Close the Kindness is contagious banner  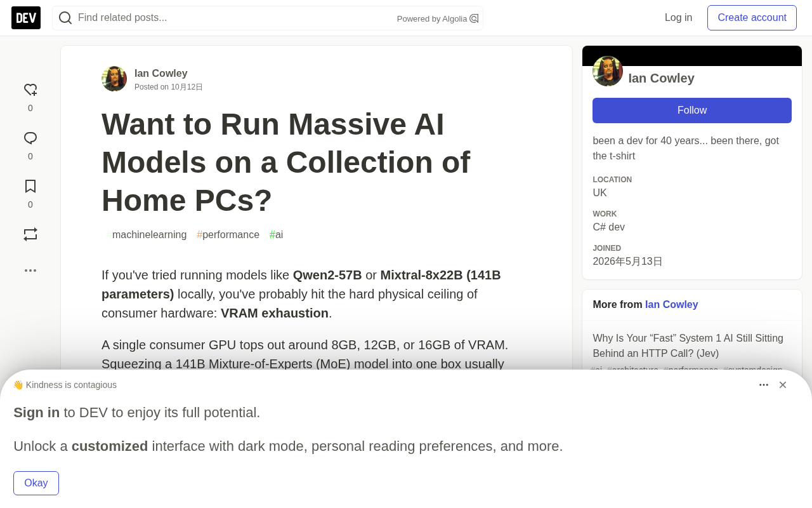coord(783,385)
